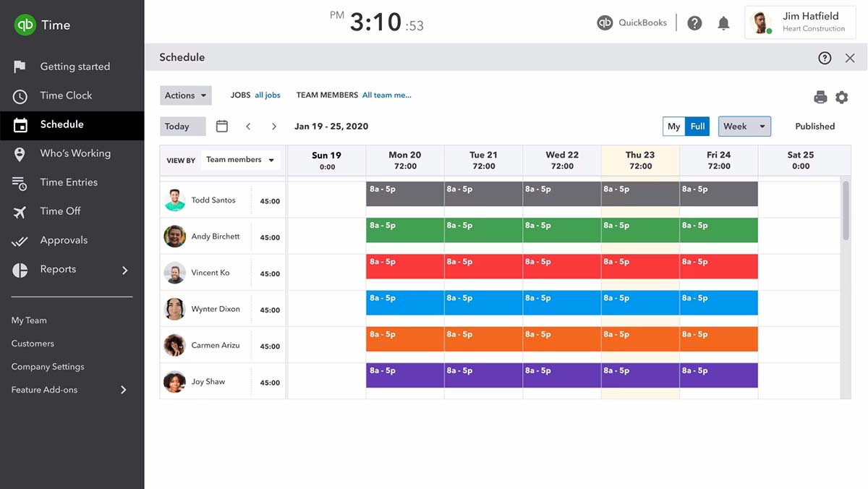Open Getting started flag icon

pyautogui.click(x=20, y=67)
